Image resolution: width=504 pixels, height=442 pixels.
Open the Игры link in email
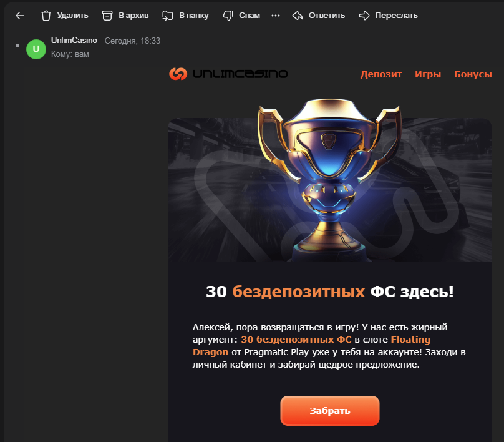428,74
